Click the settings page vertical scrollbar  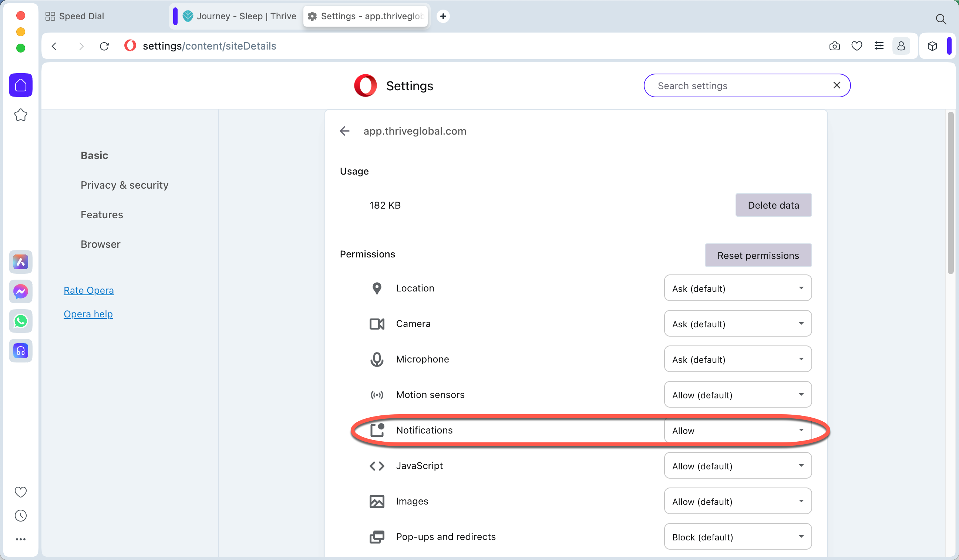click(950, 193)
